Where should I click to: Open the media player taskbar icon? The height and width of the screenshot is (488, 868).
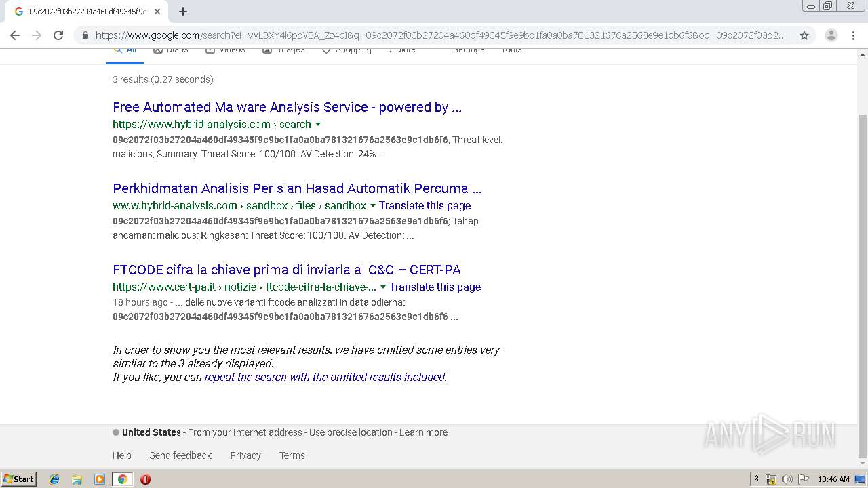pos(100,479)
